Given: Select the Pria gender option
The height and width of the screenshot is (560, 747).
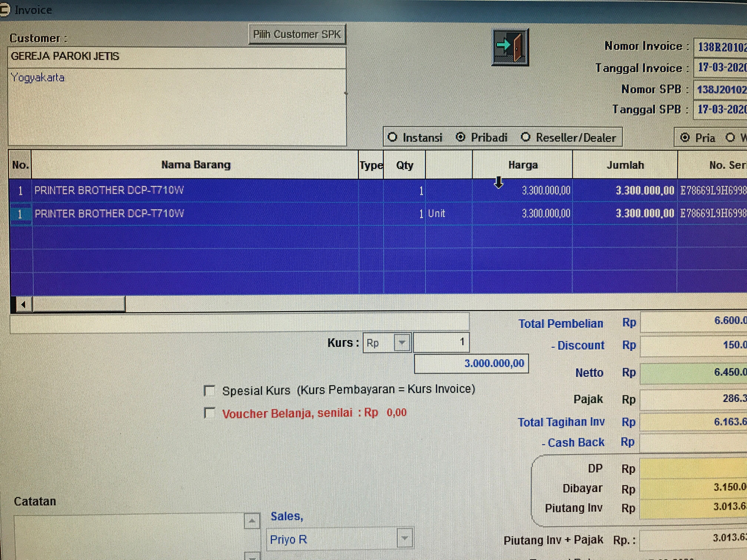Looking at the screenshot, I should point(685,138).
